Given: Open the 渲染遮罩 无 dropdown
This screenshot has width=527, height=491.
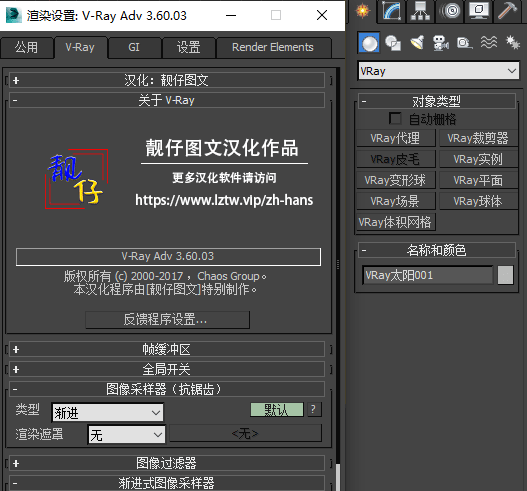Looking at the screenshot, I should pyautogui.click(x=126, y=435).
